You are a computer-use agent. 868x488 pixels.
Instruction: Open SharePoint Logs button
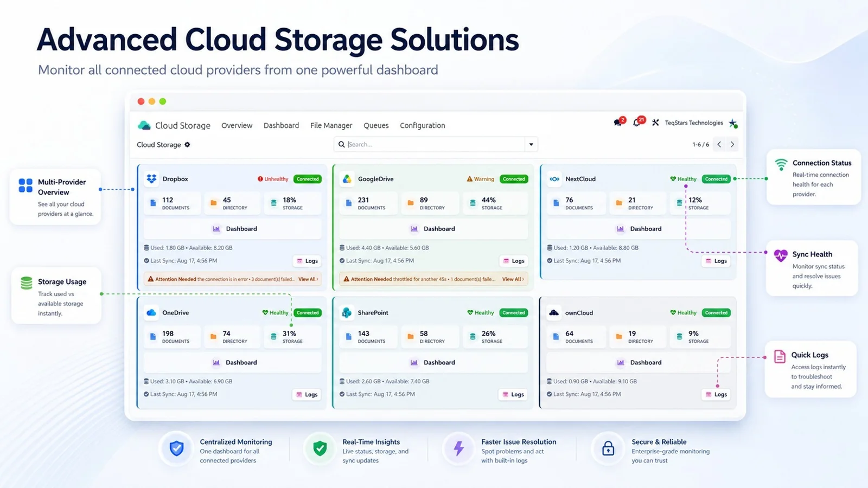pos(513,394)
